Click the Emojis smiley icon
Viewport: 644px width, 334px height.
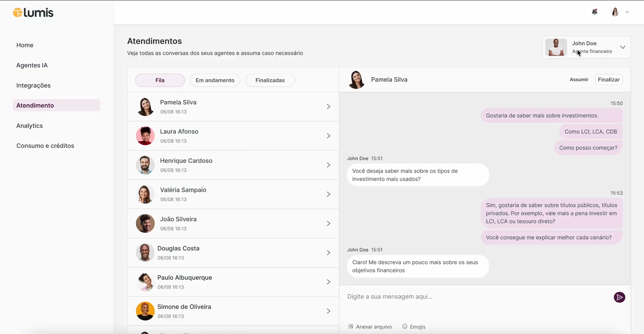coord(405,326)
